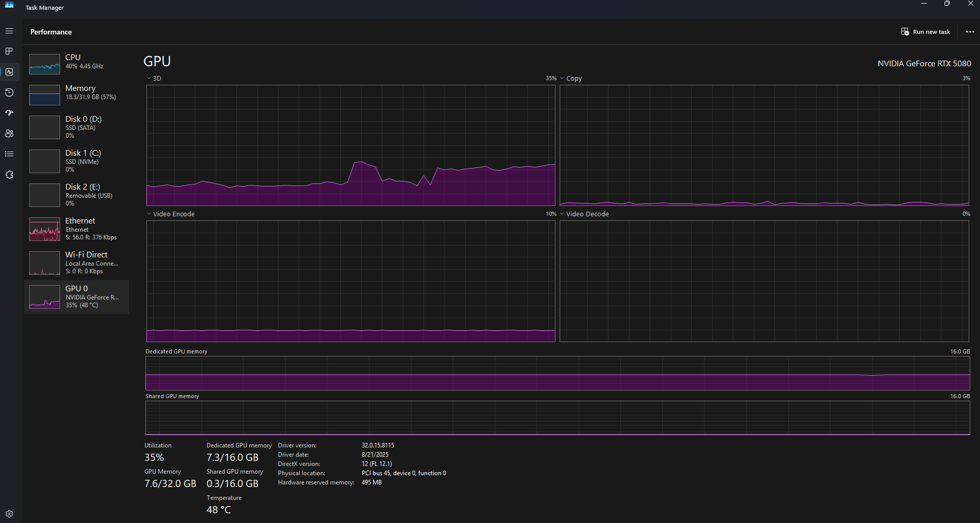
Task: Open the Copy graph engine dropdown
Action: click(x=570, y=79)
